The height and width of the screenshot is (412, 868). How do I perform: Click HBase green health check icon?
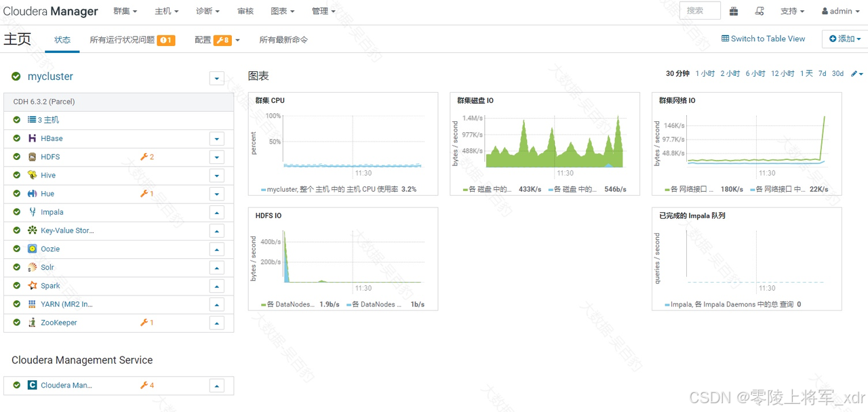click(17, 138)
